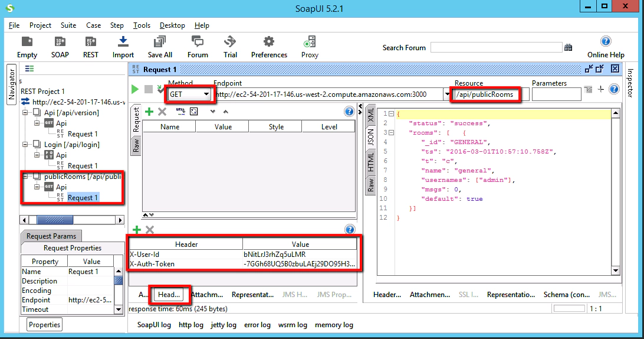Click extract params from URL icon
Image resolution: width=644 pixels, height=339 pixels.
point(180,112)
